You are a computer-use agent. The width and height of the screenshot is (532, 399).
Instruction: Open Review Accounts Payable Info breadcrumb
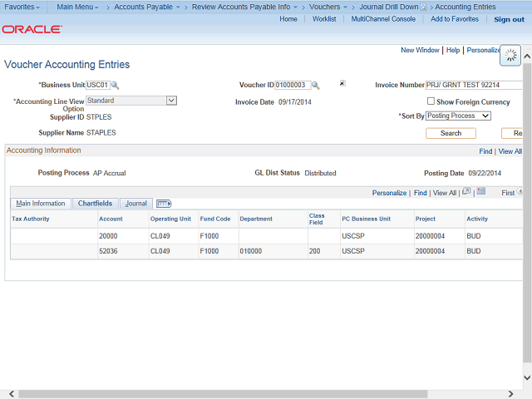point(244,7)
